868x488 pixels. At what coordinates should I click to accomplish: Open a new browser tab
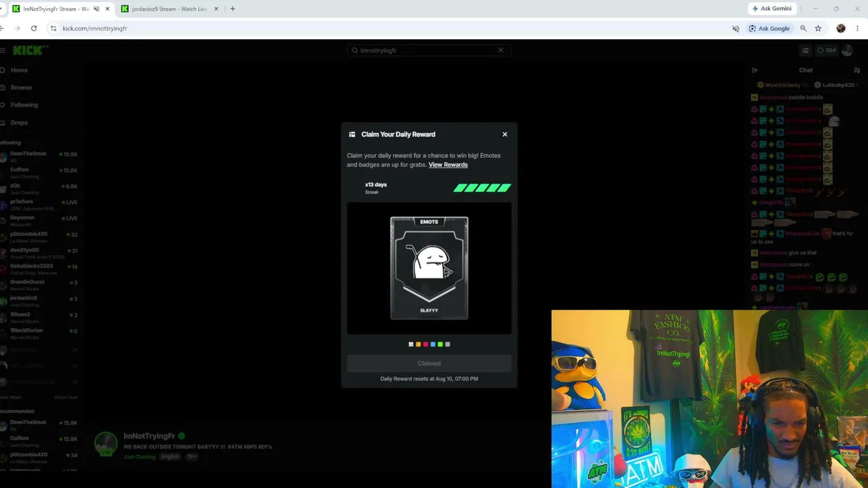point(233,9)
